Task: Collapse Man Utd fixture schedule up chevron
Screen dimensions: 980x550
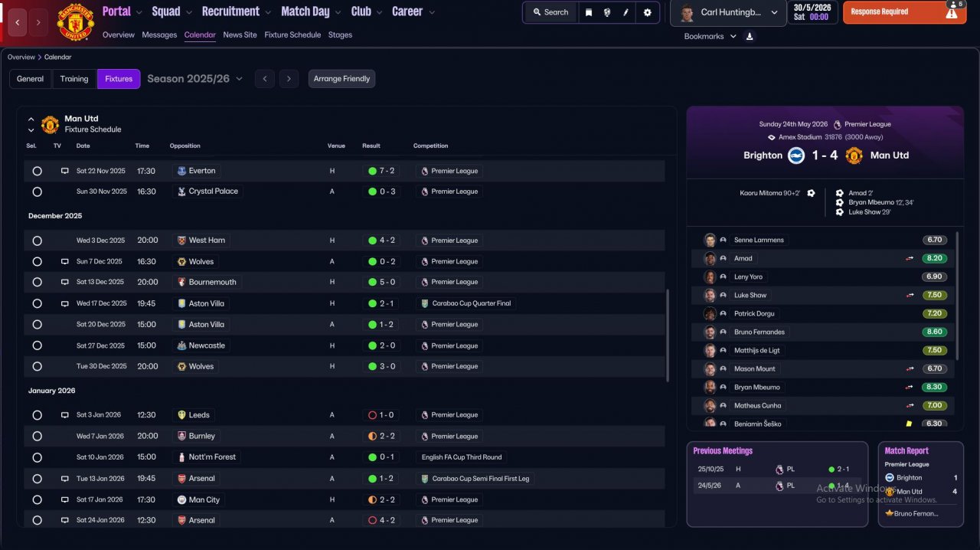Action: pos(31,119)
